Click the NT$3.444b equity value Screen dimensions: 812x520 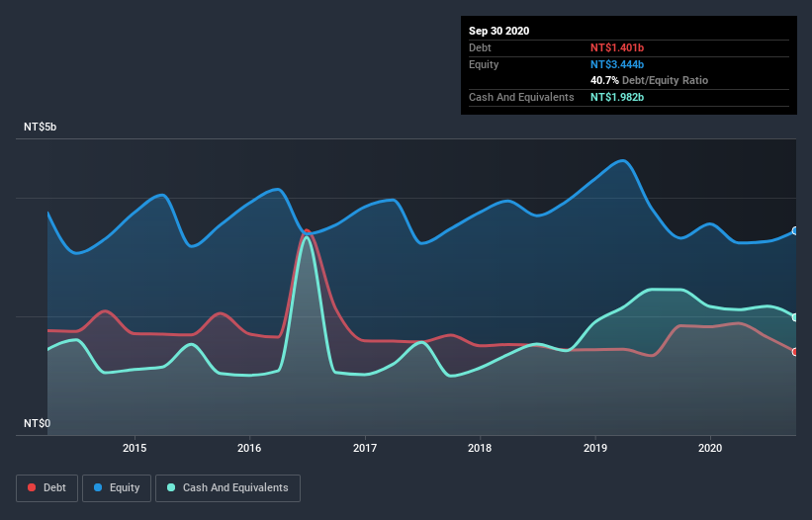click(x=617, y=64)
